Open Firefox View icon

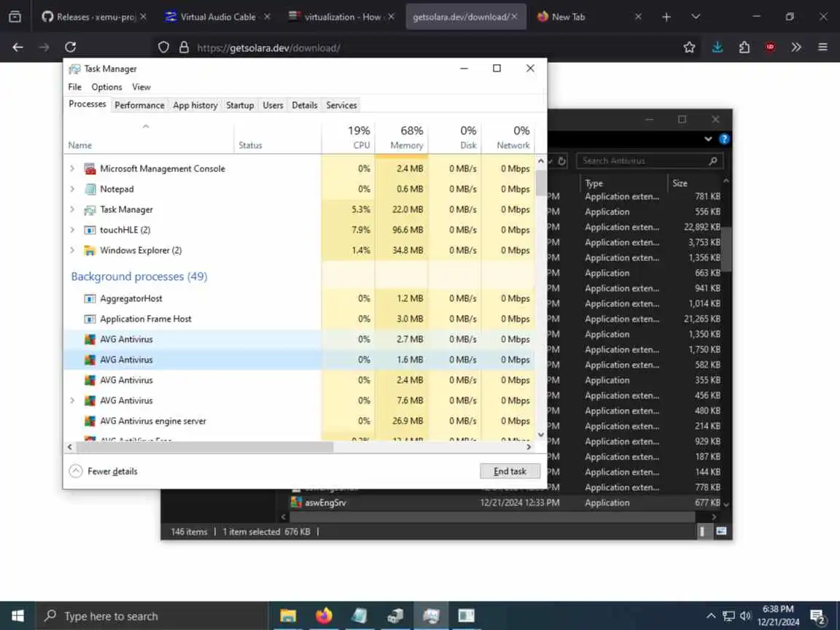(x=15, y=17)
